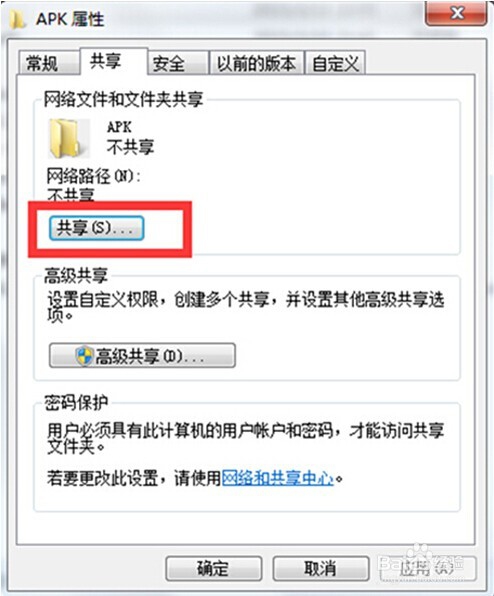
Task: Follow the 网络和共享中心 link
Action: click(x=278, y=478)
